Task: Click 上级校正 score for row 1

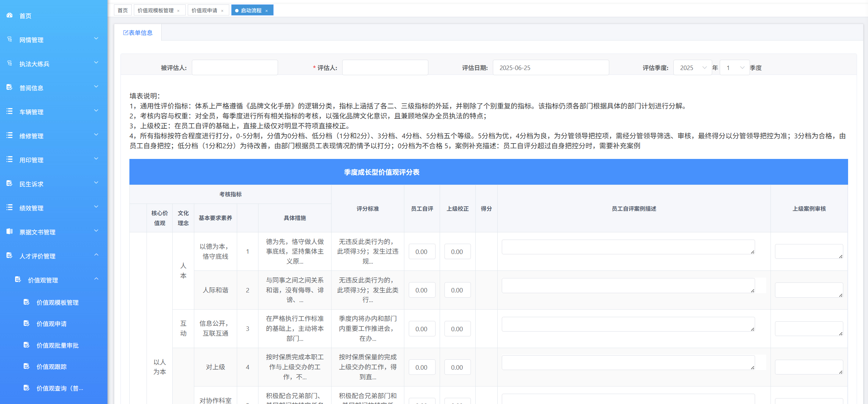Action: click(x=458, y=252)
